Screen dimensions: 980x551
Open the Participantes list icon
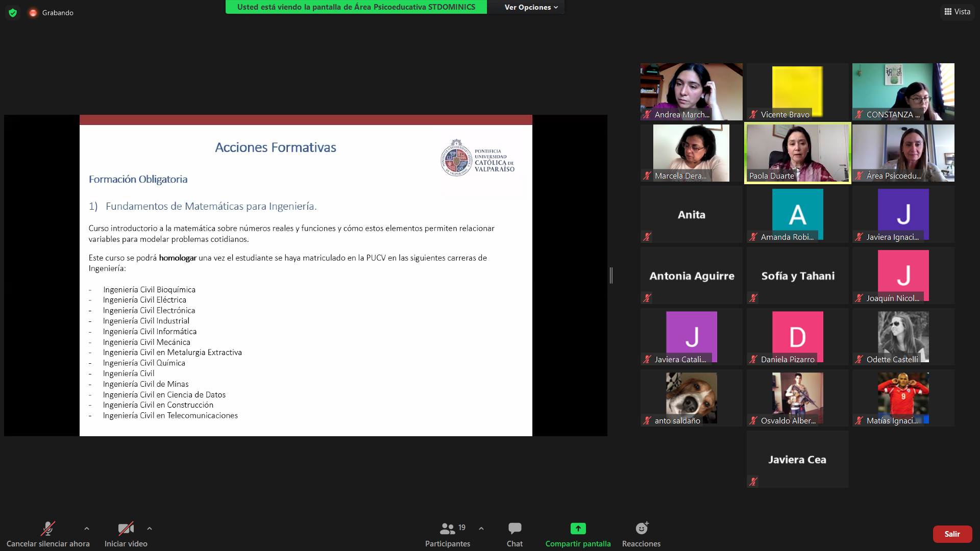(x=448, y=529)
